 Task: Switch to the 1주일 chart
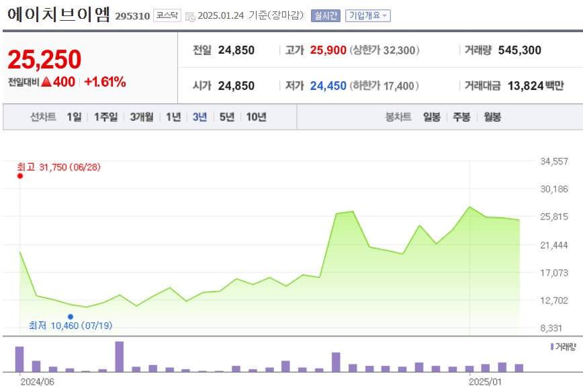(x=105, y=116)
